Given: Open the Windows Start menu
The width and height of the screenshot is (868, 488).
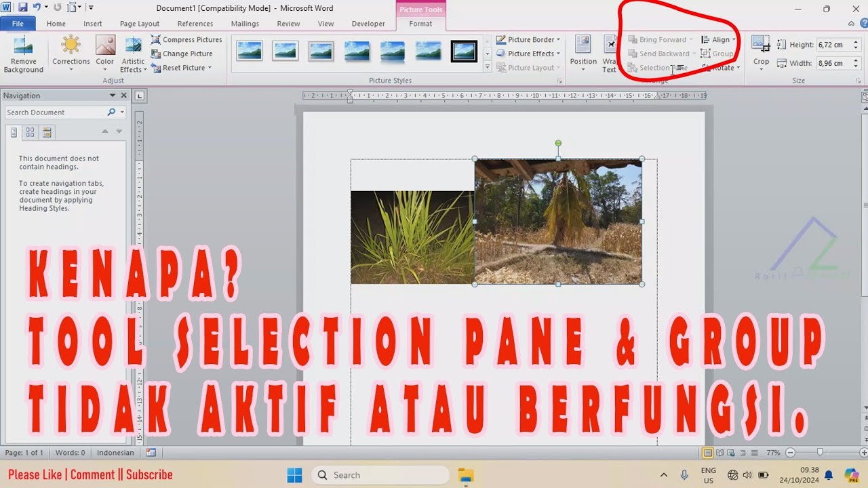Looking at the screenshot, I should pyautogui.click(x=294, y=475).
